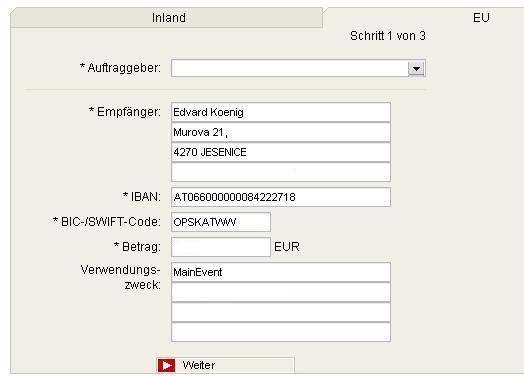Click the Weiter button
Viewport: 524px width, 376px height.
[225, 365]
